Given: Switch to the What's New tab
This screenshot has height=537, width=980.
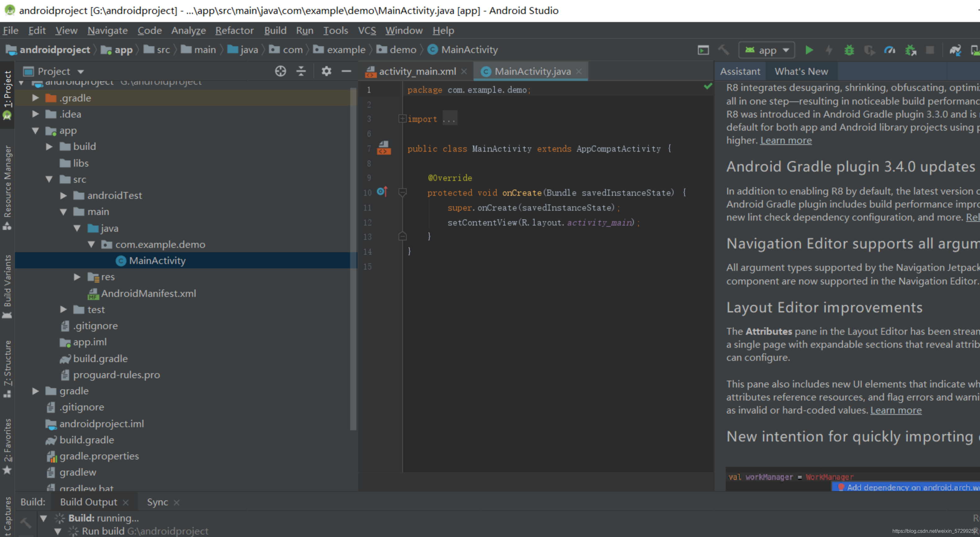Looking at the screenshot, I should (801, 71).
